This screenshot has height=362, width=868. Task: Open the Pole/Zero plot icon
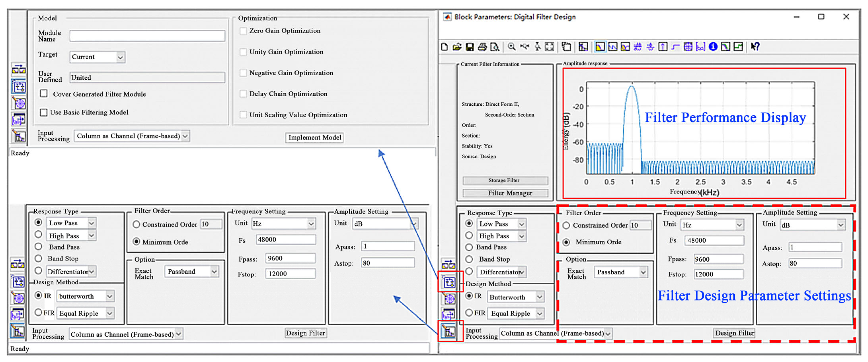688,47
